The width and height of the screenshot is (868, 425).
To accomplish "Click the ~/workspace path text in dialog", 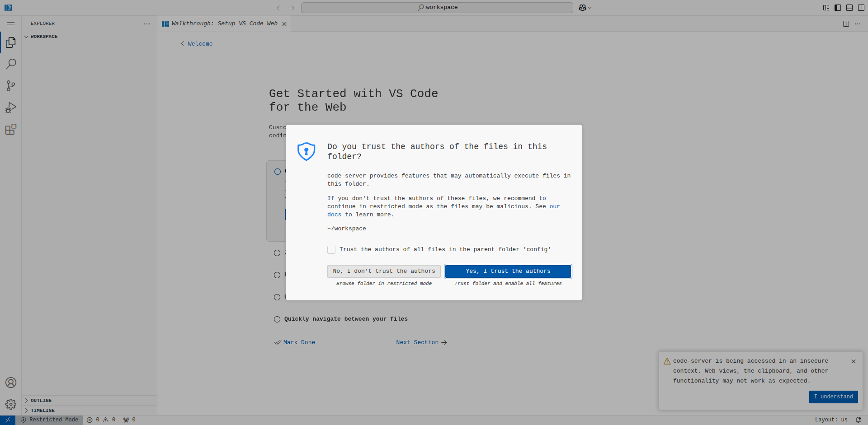I will 347,229.
